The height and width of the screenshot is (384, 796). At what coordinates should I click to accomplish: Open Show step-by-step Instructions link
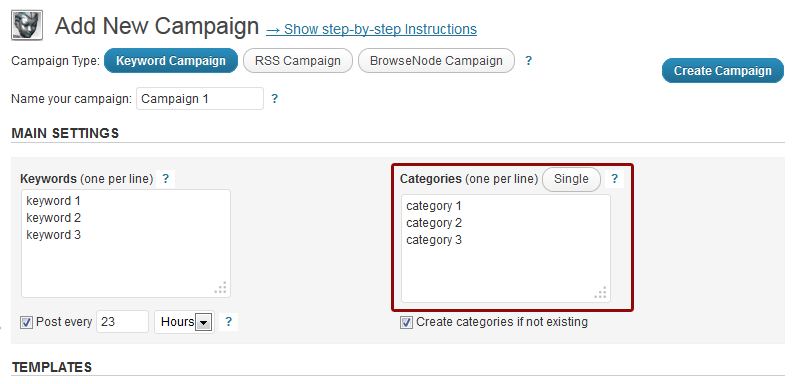coord(372,29)
